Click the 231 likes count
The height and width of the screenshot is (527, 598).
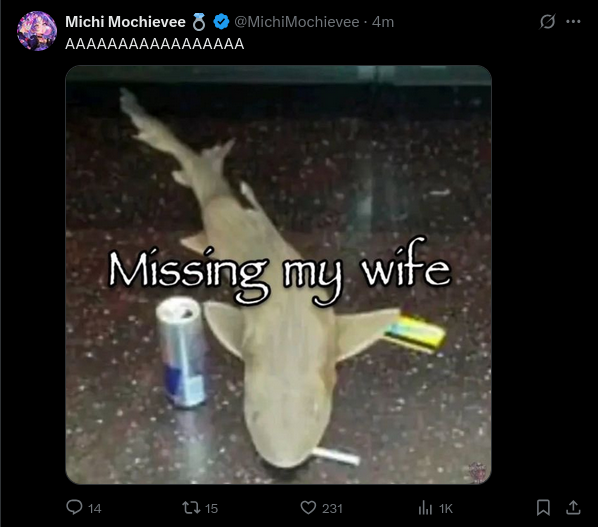(x=332, y=509)
